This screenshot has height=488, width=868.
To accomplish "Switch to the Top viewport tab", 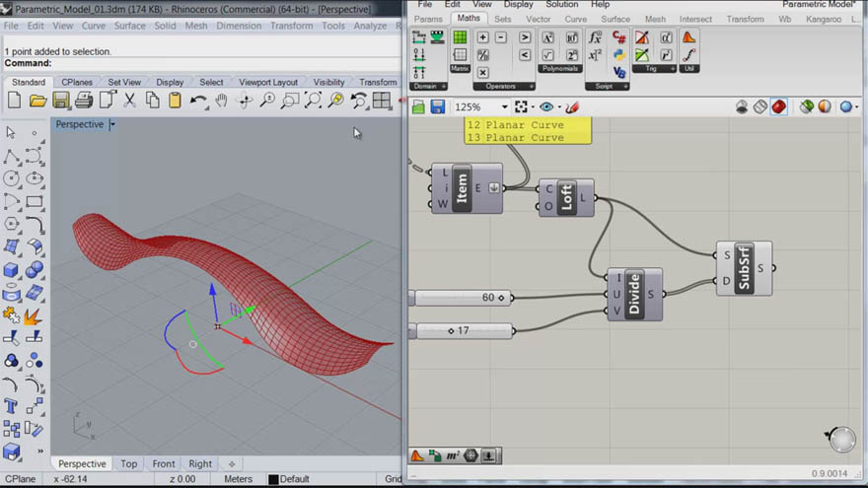I will click(129, 463).
